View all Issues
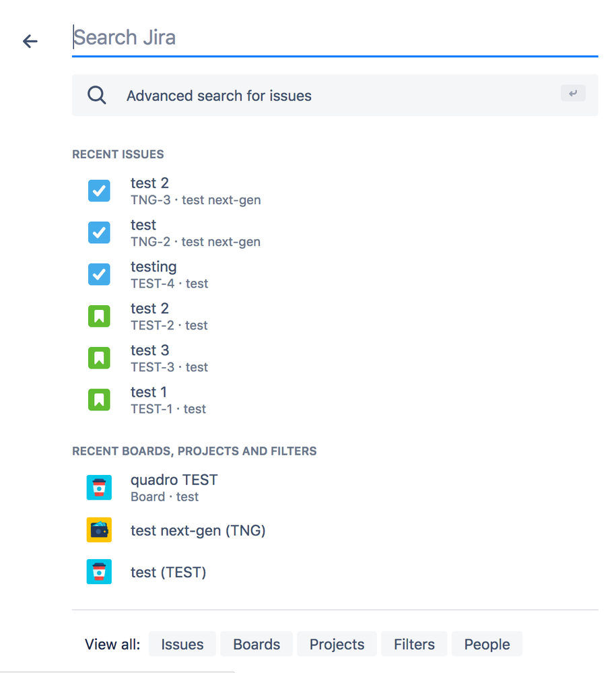The width and height of the screenshot is (616, 673). click(x=182, y=644)
